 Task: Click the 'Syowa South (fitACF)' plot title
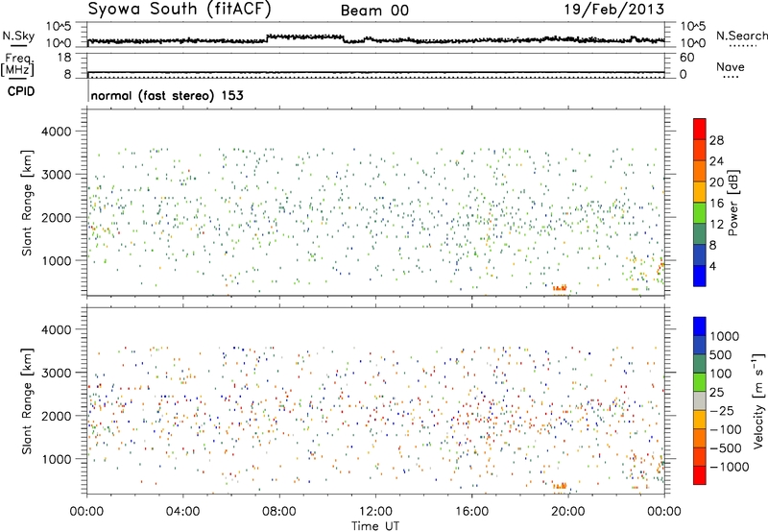tap(180, 9)
